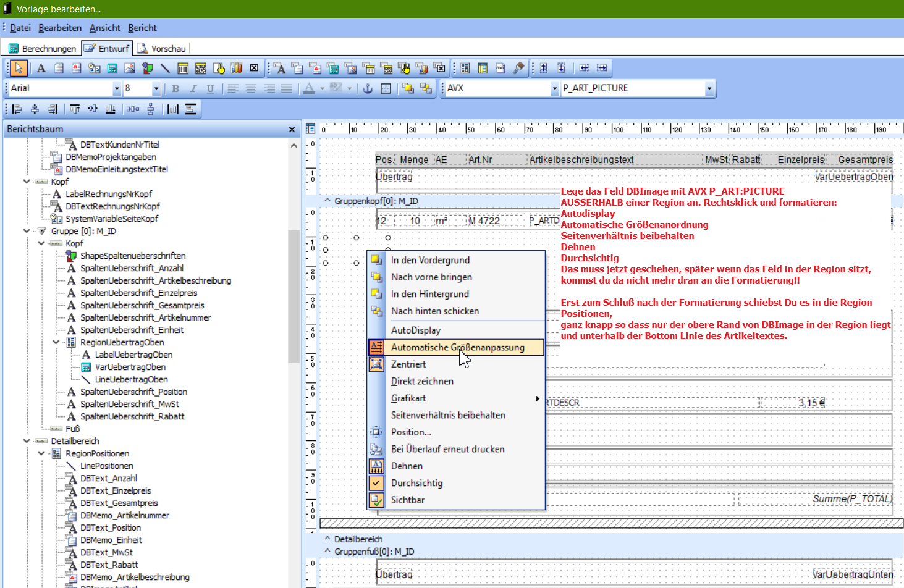
Task: Choose the DBMemo data tool
Action: 297,68
